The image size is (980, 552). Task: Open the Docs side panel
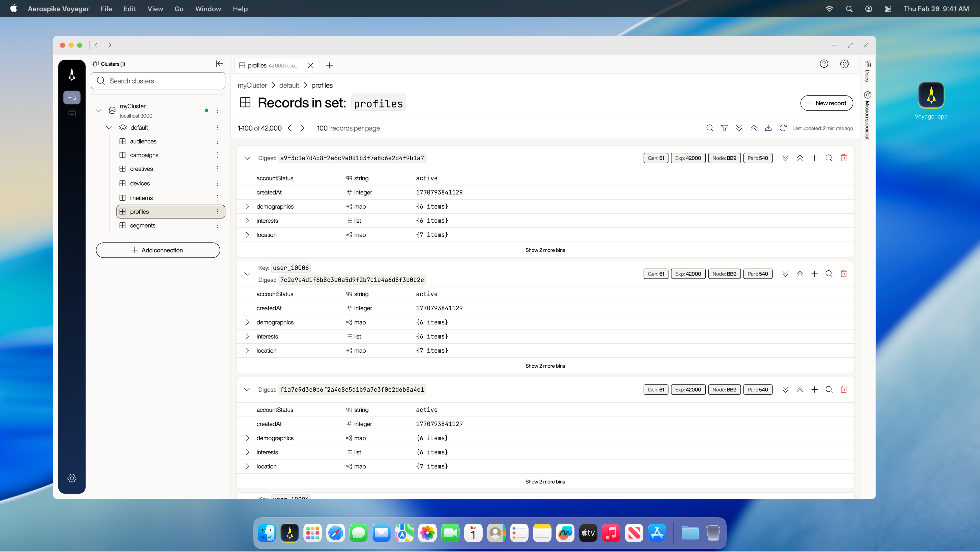tap(867, 71)
